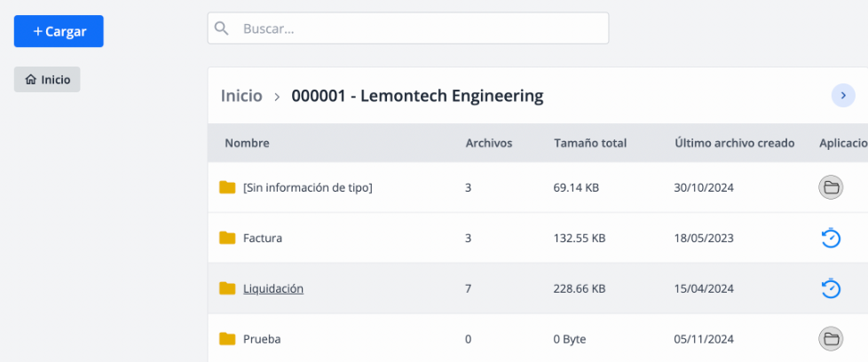The height and width of the screenshot is (362, 868).
Task: Sort by the Nombre column header
Action: click(247, 143)
